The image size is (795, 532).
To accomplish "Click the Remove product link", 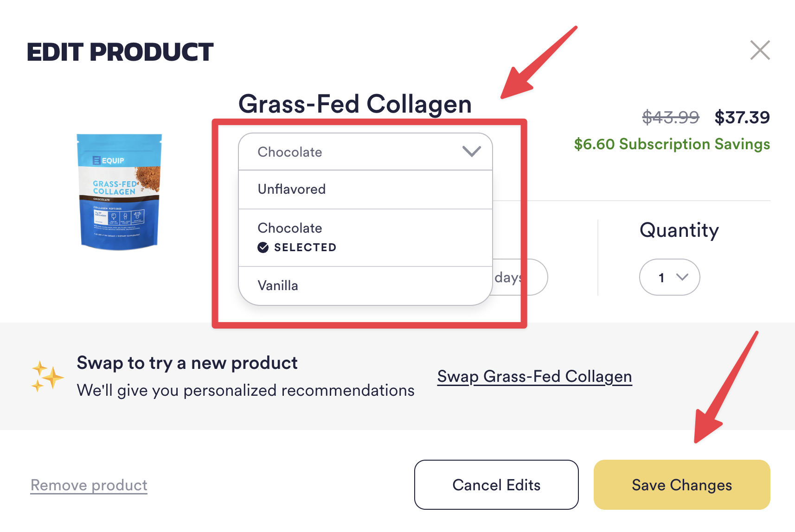I will 89,485.
